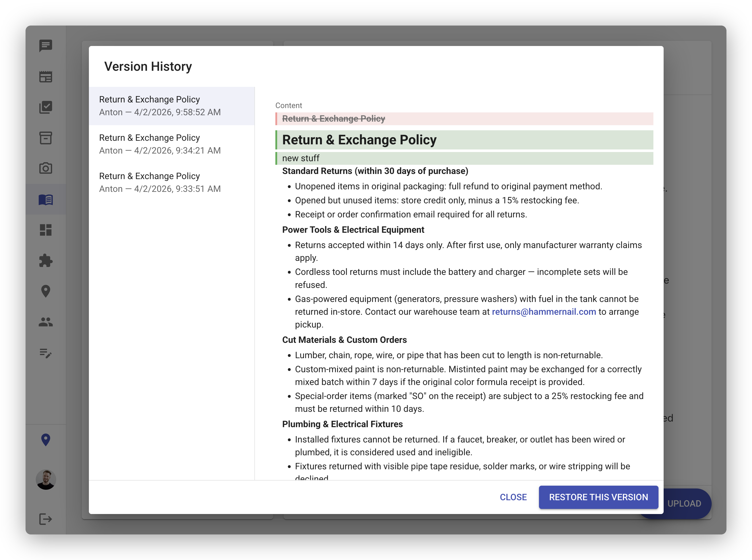Select the 9:34:21 AM version entry

click(x=172, y=144)
